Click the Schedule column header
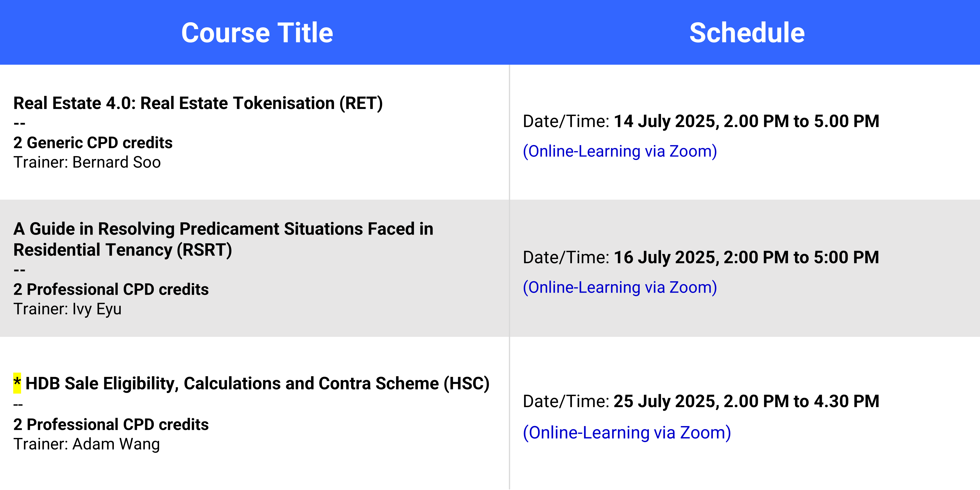This screenshot has width=980, height=490. (747, 33)
